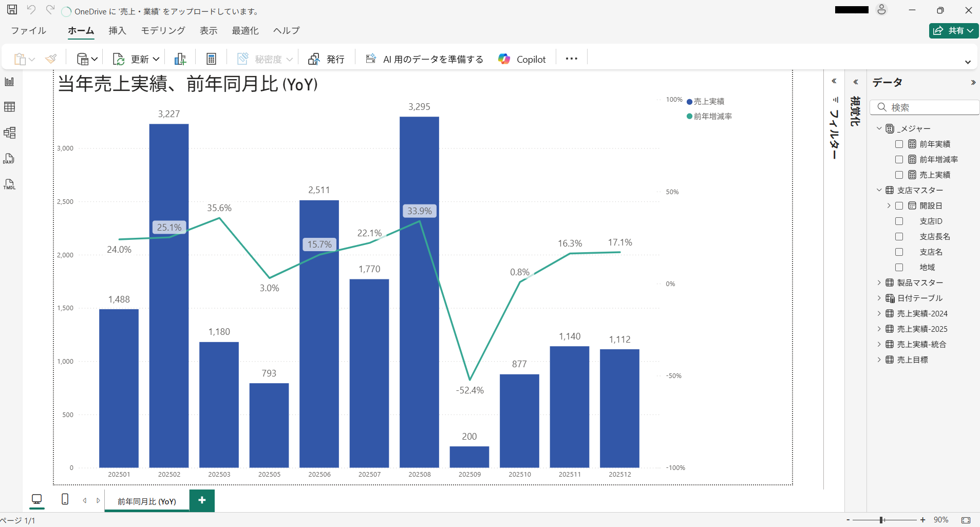
Task: Click the 検索 search field in Data pane
Action: (925, 107)
